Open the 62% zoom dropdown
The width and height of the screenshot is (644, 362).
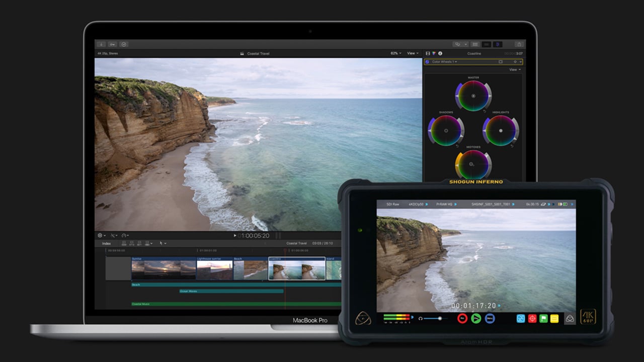pyautogui.click(x=396, y=53)
